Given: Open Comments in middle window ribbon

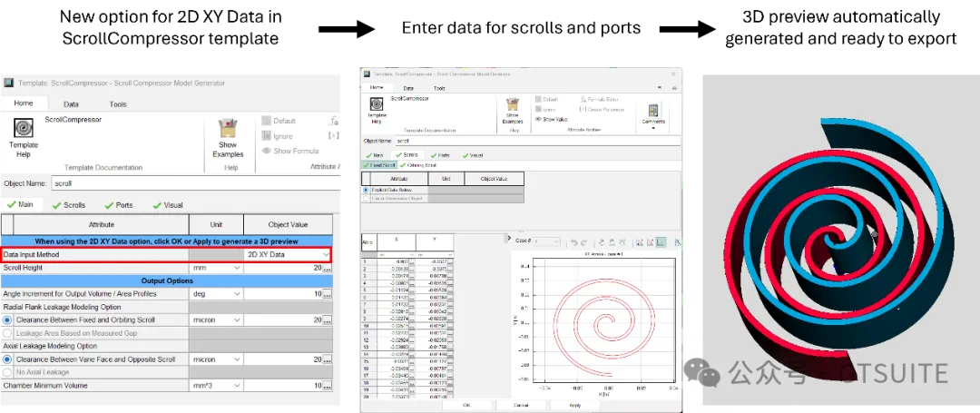Looking at the screenshot, I should [x=653, y=114].
